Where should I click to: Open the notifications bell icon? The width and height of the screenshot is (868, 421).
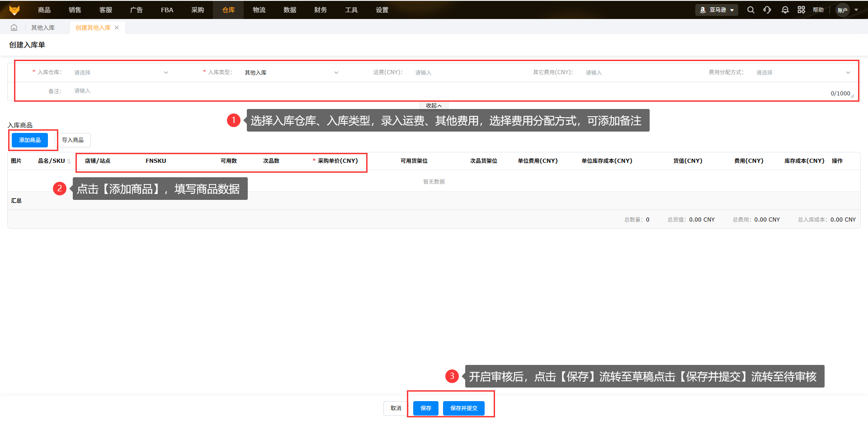point(785,10)
